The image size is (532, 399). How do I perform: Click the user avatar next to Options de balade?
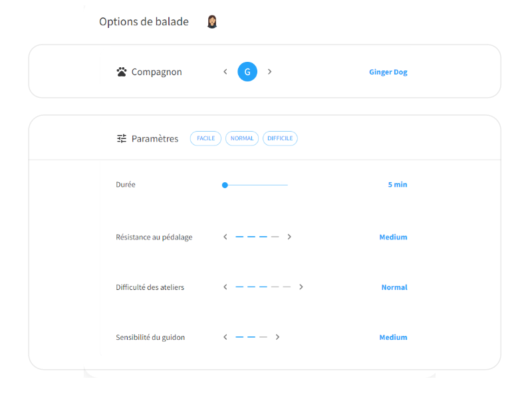tap(212, 22)
